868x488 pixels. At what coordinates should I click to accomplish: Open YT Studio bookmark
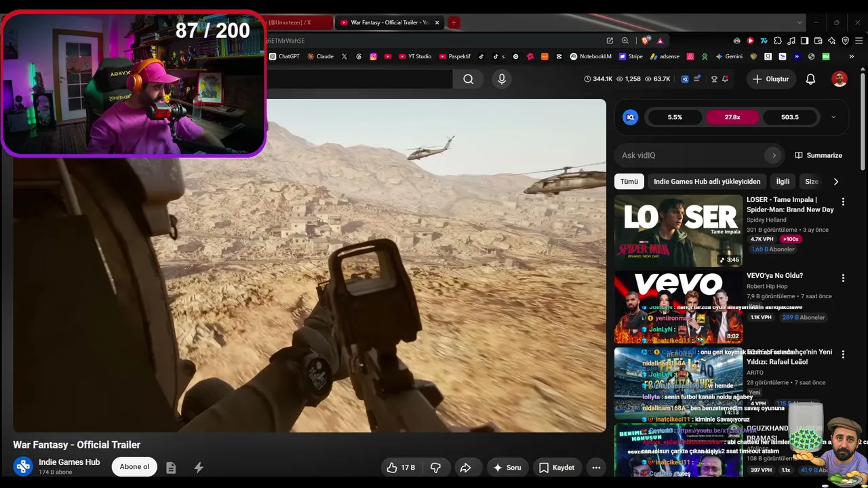[415, 57]
